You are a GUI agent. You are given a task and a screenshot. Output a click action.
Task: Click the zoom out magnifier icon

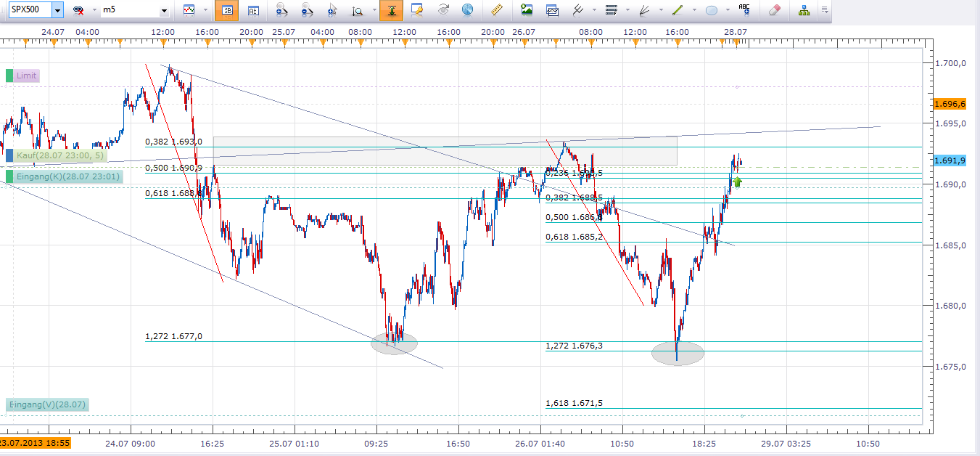tap(308, 11)
